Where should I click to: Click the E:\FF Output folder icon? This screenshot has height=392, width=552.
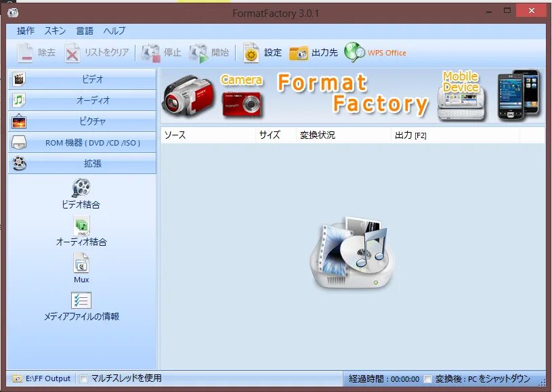coord(17,378)
